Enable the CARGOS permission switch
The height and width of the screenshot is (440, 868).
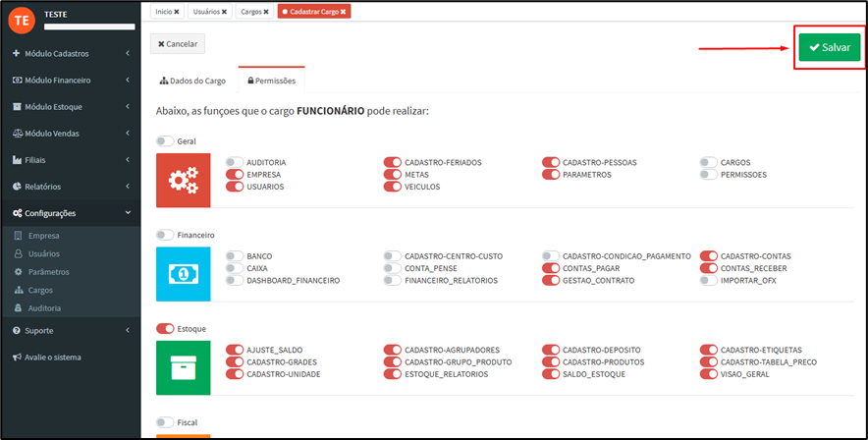point(709,162)
